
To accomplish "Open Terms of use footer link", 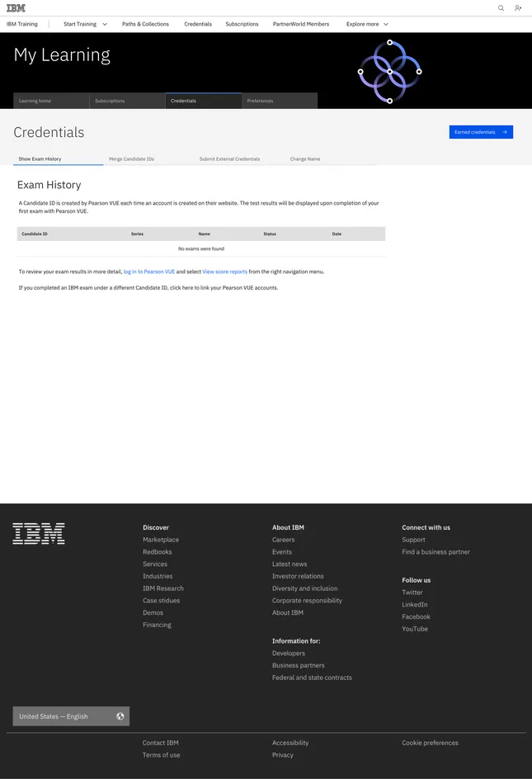I will tap(162, 755).
